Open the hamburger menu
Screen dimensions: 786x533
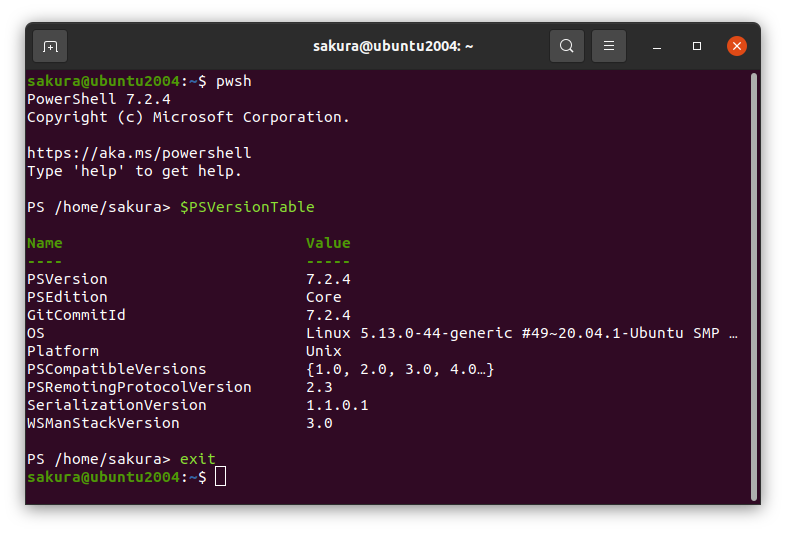609,46
